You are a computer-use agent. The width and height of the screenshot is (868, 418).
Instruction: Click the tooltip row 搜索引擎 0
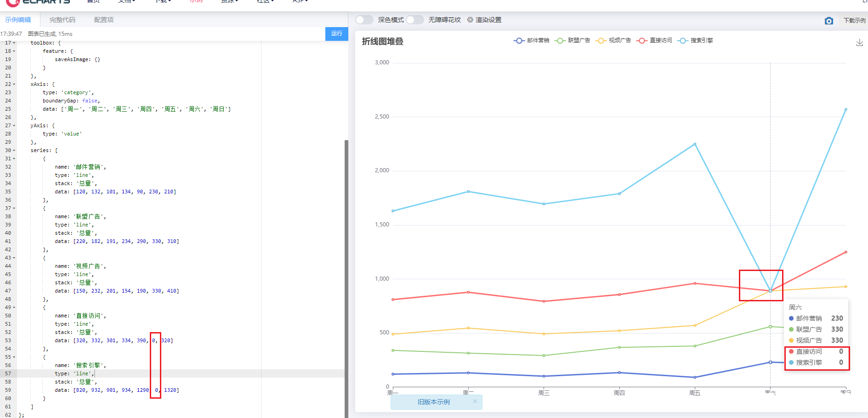(x=816, y=362)
